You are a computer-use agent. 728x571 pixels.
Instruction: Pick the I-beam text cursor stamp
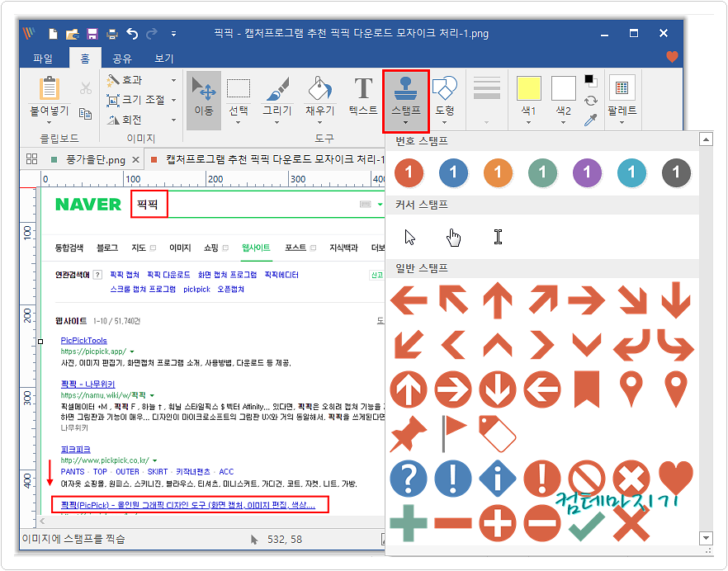click(x=498, y=237)
